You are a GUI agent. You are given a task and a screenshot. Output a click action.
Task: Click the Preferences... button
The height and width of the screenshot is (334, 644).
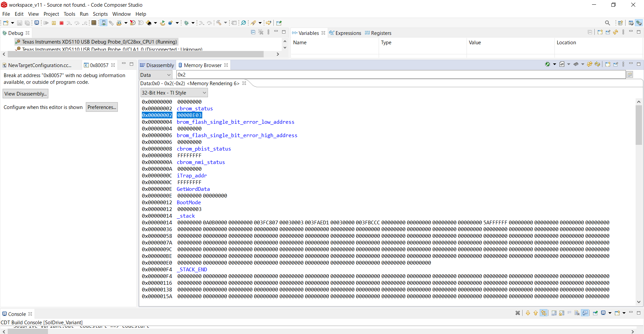102,107
